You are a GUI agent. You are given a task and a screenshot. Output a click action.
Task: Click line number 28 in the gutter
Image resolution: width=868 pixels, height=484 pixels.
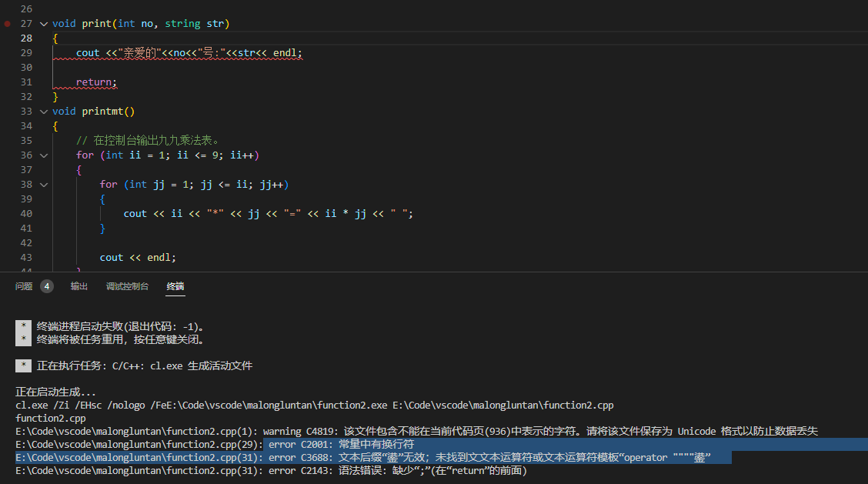pyautogui.click(x=27, y=38)
